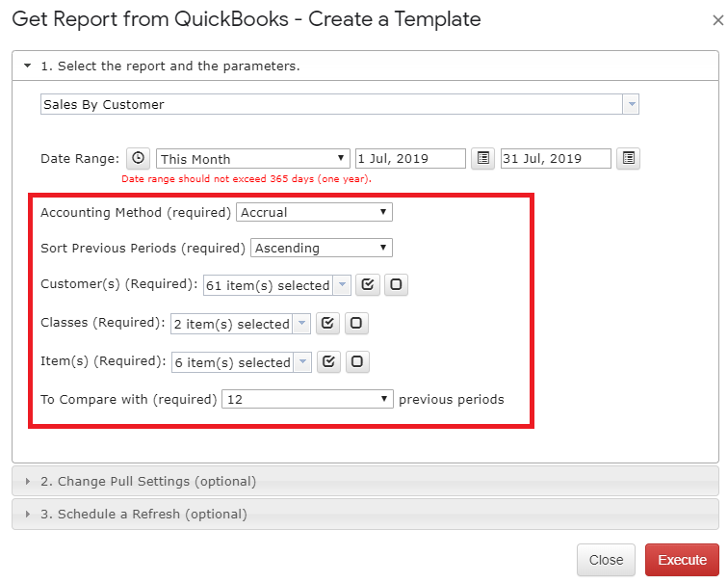The image size is (728, 582).
Task: Deselect all classes with empty box icon
Action: 356,324
